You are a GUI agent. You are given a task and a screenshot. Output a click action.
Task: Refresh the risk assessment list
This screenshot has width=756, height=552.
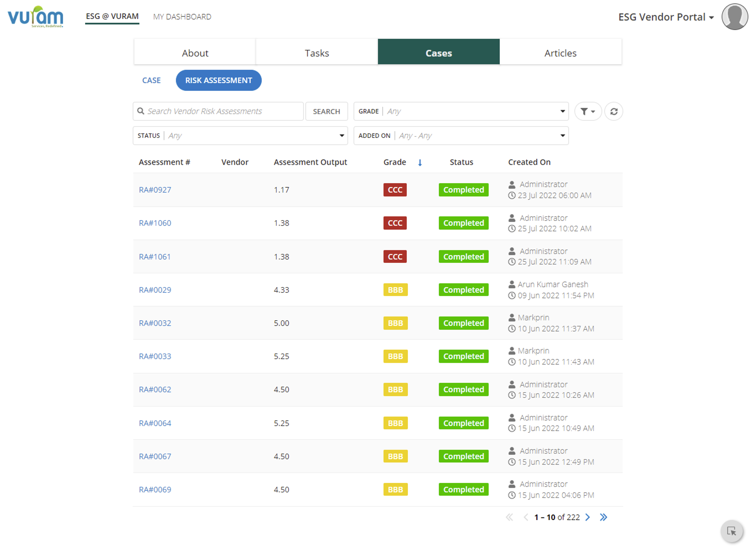[613, 111]
